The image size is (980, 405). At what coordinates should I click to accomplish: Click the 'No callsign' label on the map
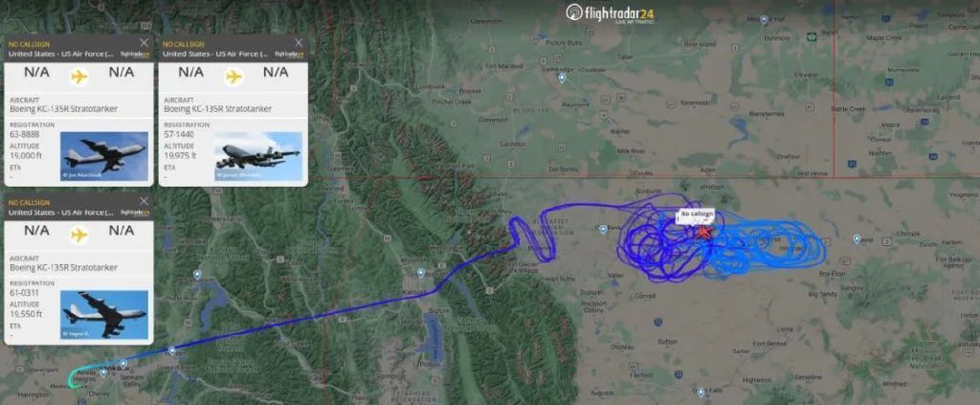pyautogui.click(x=697, y=214)
